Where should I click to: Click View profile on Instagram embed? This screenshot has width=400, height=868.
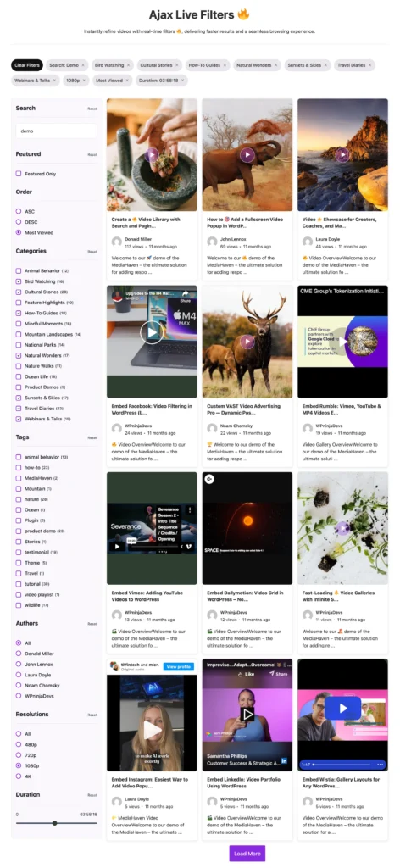178,666
